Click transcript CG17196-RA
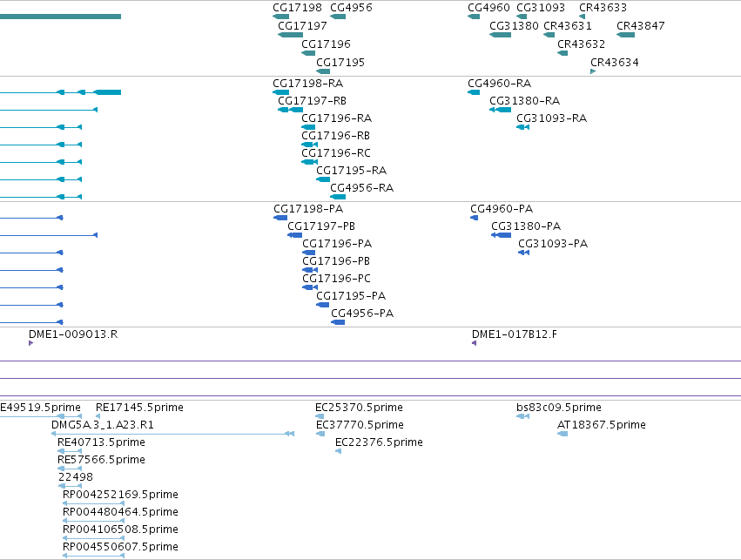741x560 pixels. click(308, 127)
